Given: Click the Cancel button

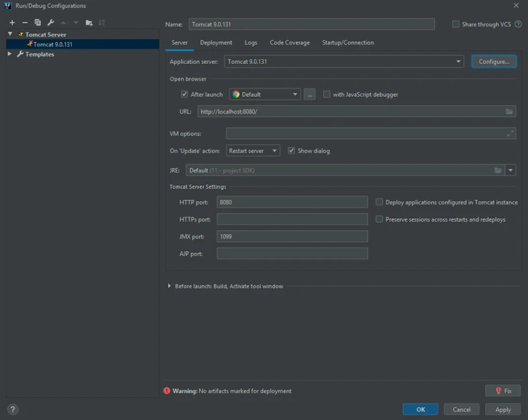Looking at the screenshot, I should (461, 409).
